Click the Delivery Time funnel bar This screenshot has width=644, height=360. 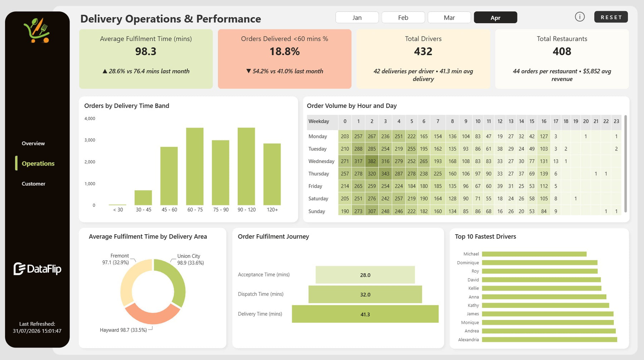(365, 314)
